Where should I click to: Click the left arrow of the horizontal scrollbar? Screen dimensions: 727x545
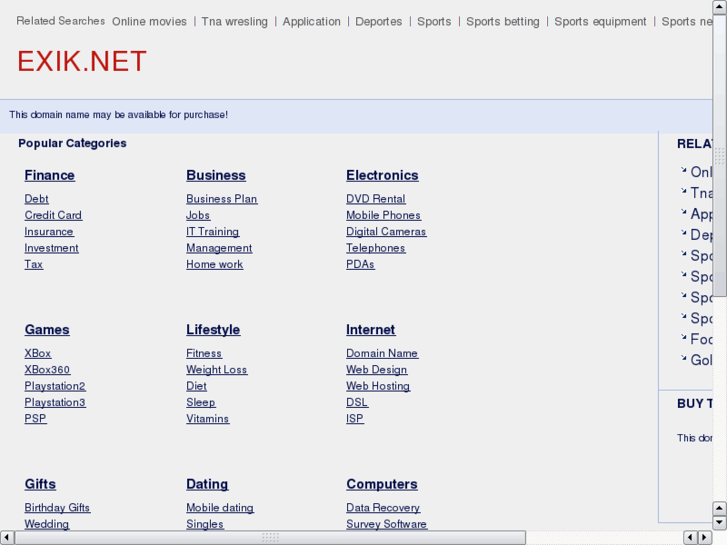click(x=7, y=538)
